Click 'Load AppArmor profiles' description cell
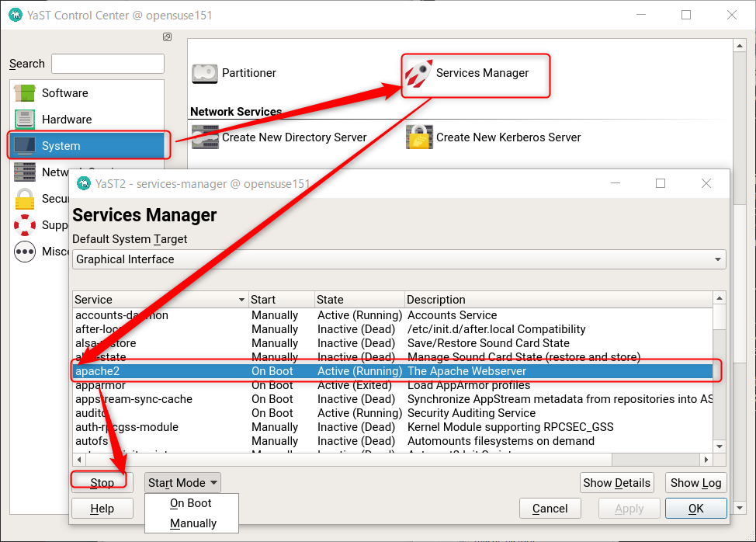The width and height of the screenshot is (756, 542). pyautogui.click(x=469, y=385)
